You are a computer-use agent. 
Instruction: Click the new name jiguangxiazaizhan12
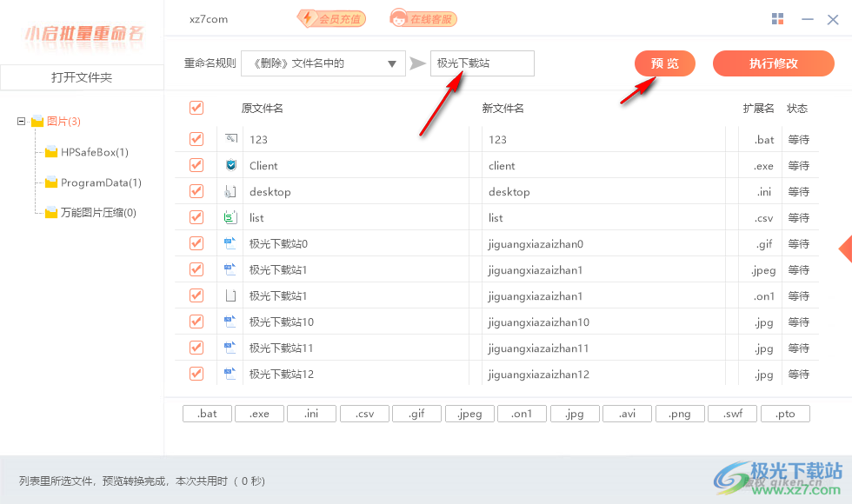(538, 375)
